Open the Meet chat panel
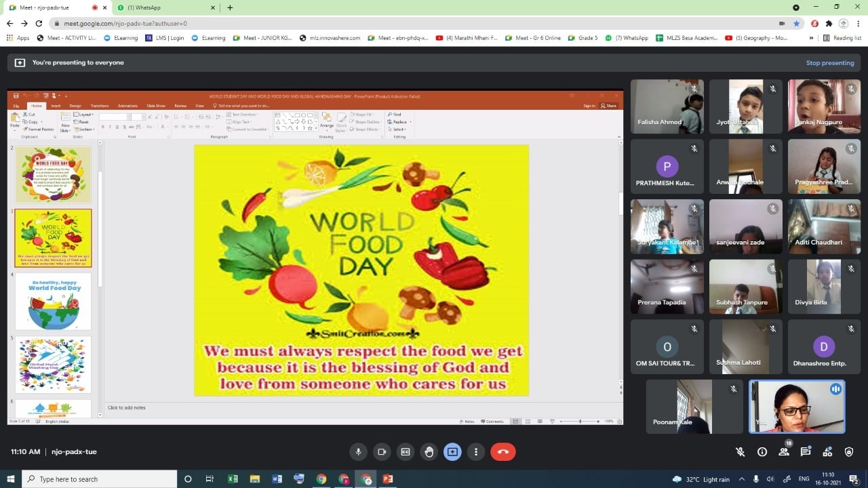868x488 pixels. click(x=806, y=451)
